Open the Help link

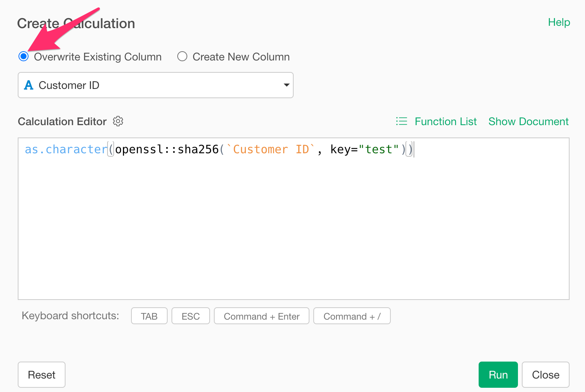click(x=559, y=22)
